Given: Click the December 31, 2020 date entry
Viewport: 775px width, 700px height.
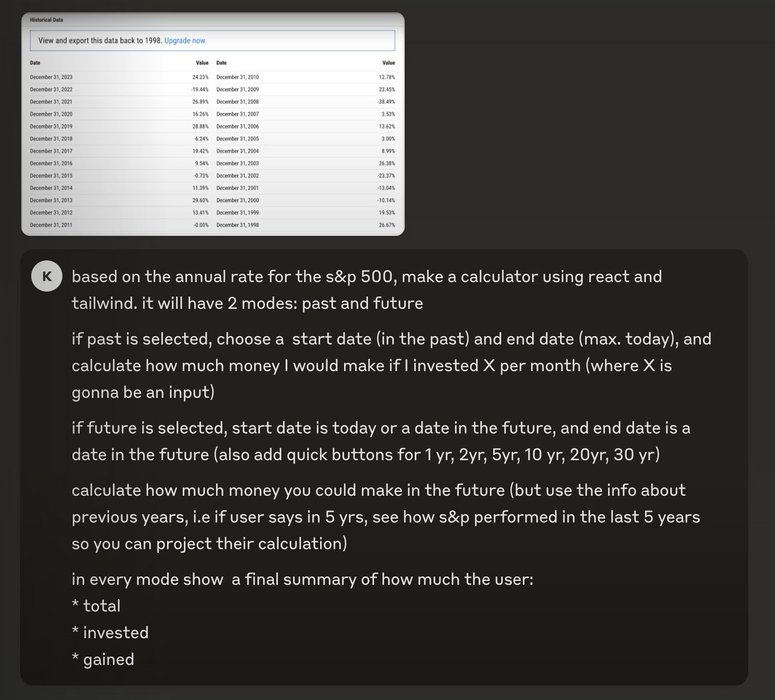Looking at the screenshot, I should pyautogui.click(x=51, y=114).
